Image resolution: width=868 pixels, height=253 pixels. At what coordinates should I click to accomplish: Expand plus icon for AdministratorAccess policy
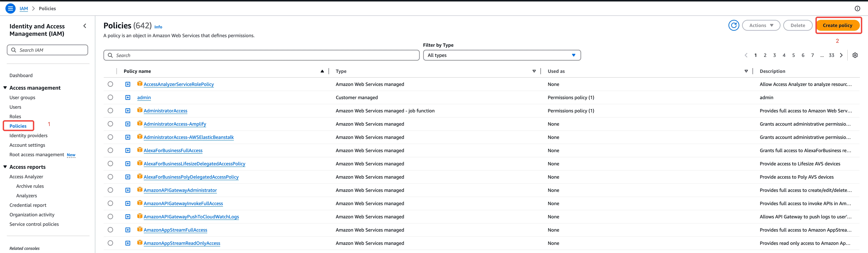128,111
